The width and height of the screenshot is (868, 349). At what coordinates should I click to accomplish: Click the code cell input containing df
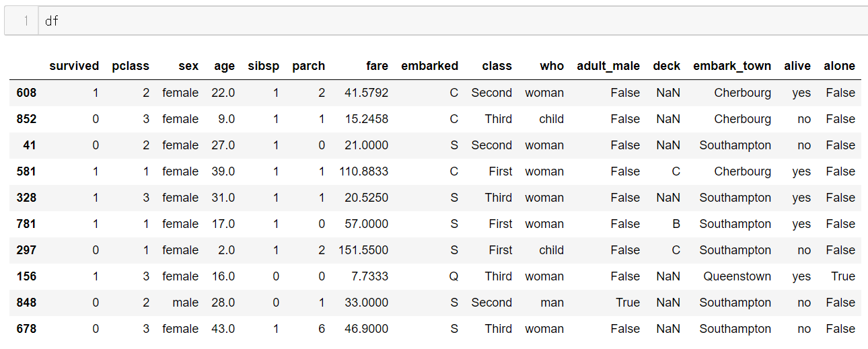click(453, 21)
